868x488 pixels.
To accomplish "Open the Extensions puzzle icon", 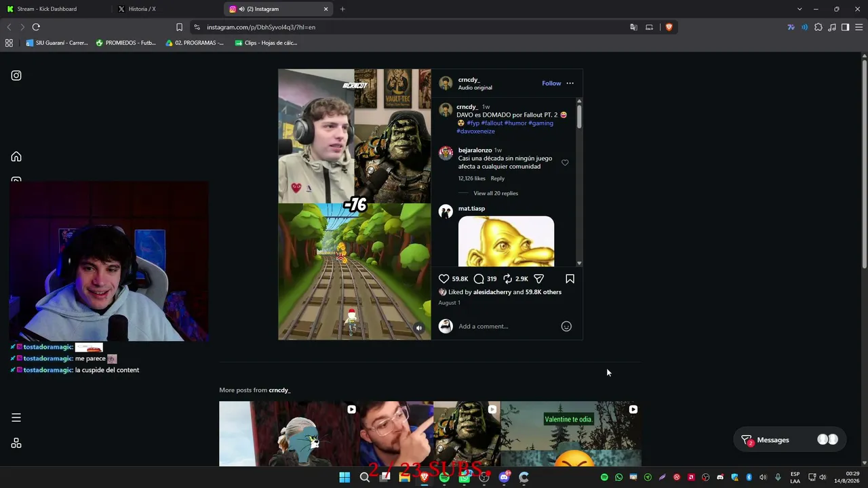I will pos(818,27).
